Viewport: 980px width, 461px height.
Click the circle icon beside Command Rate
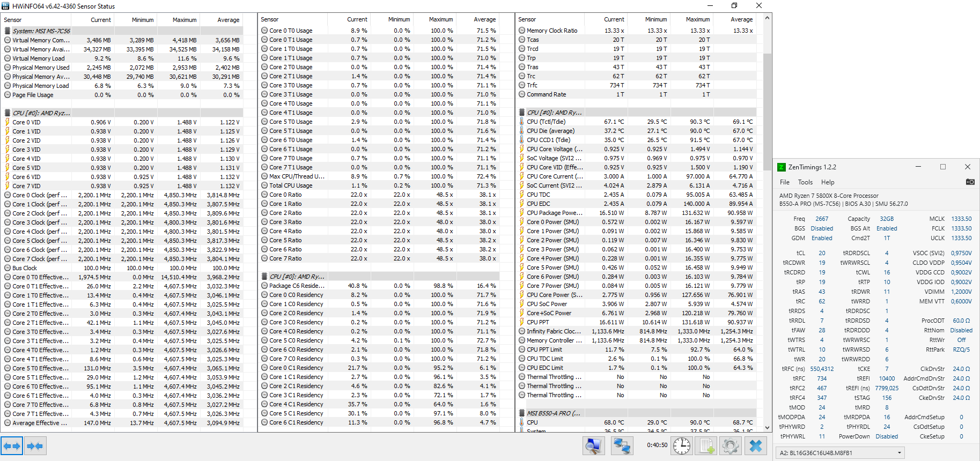522,94
